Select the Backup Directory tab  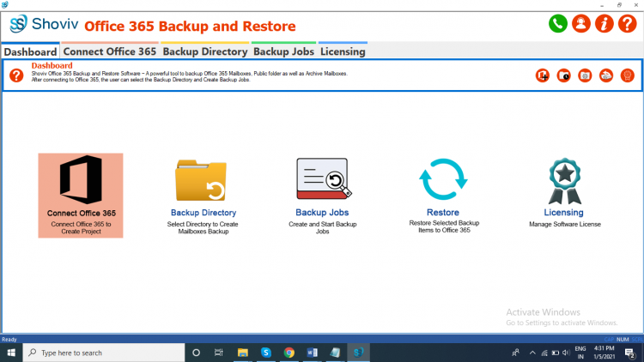coord(205,51)
